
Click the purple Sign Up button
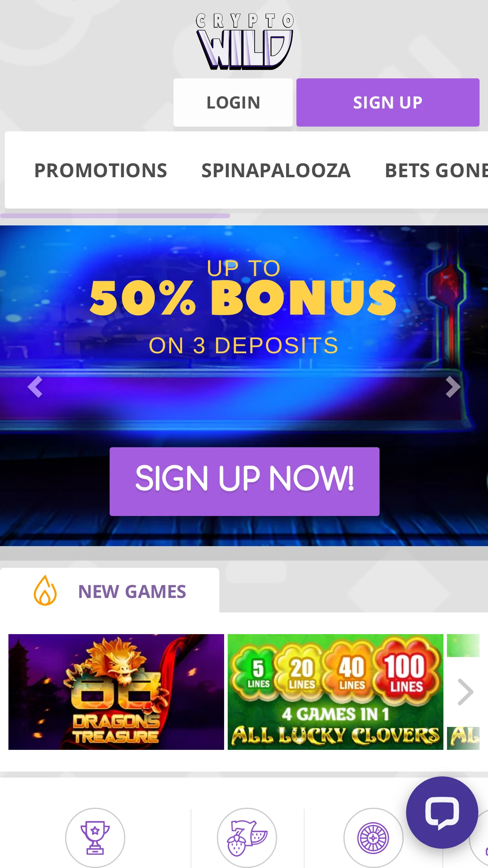point(388,102)
